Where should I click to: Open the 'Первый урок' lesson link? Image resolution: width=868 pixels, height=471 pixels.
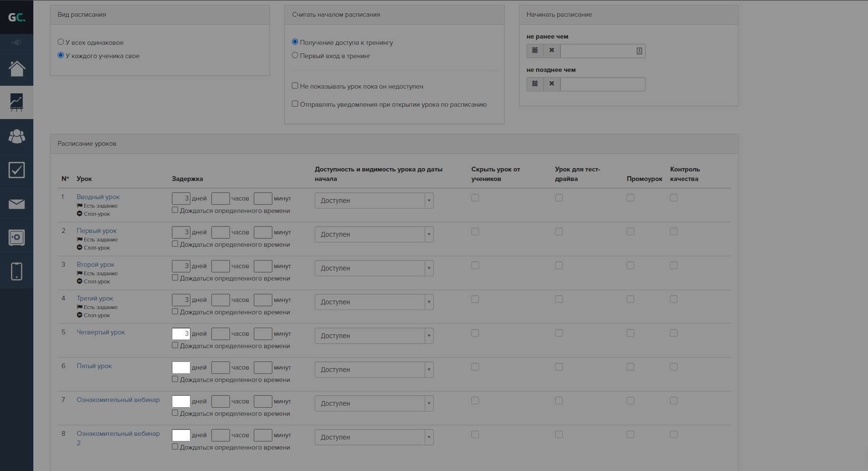click(x=97, y=230)
